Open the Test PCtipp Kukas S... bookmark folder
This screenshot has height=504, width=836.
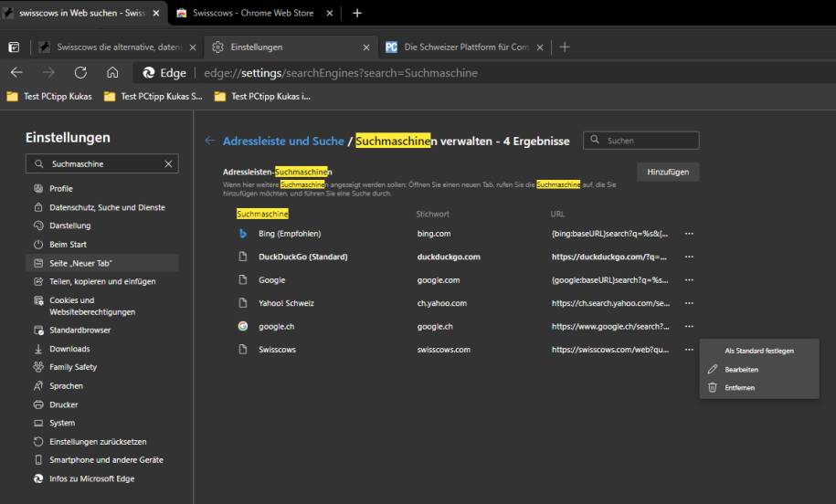pos(153,97)
